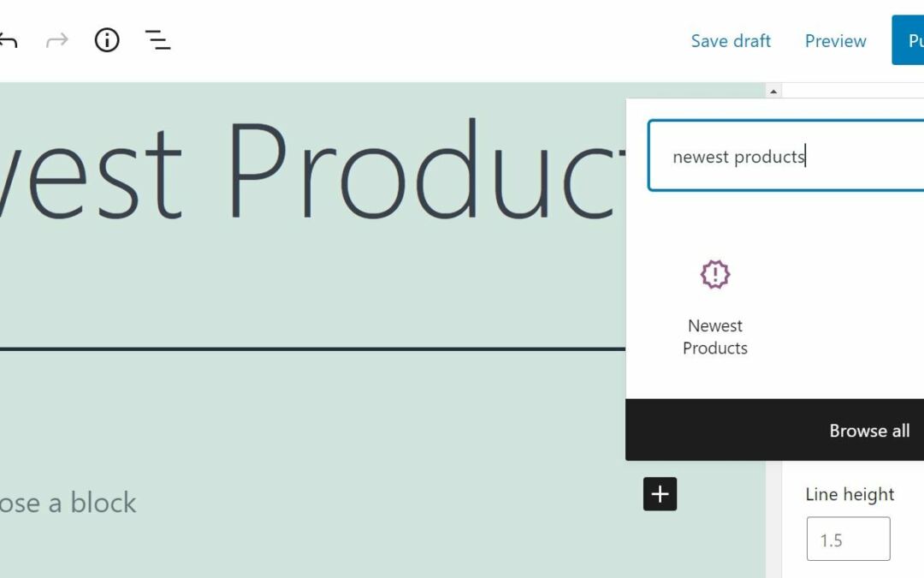Click Browse all in block inserter

tap(868, 431)
